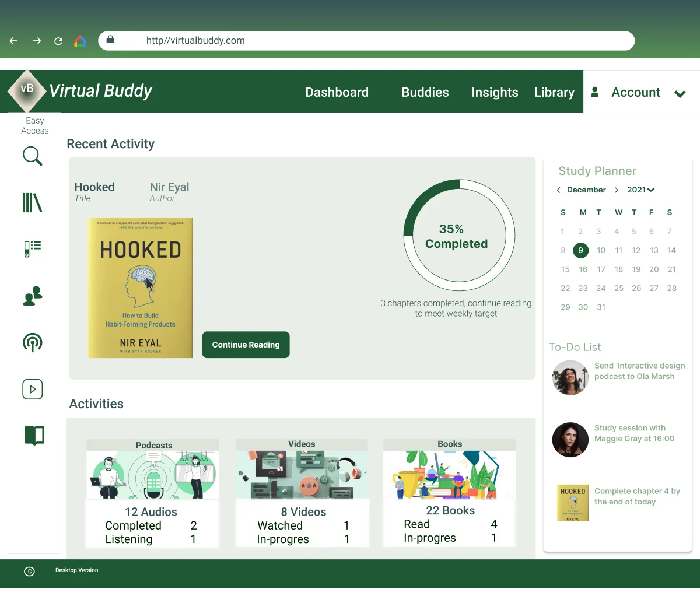The height and width of the screenshot is (589, 700).
Task: Click Study session with Maggie Gray to-do
Action: 635,433
